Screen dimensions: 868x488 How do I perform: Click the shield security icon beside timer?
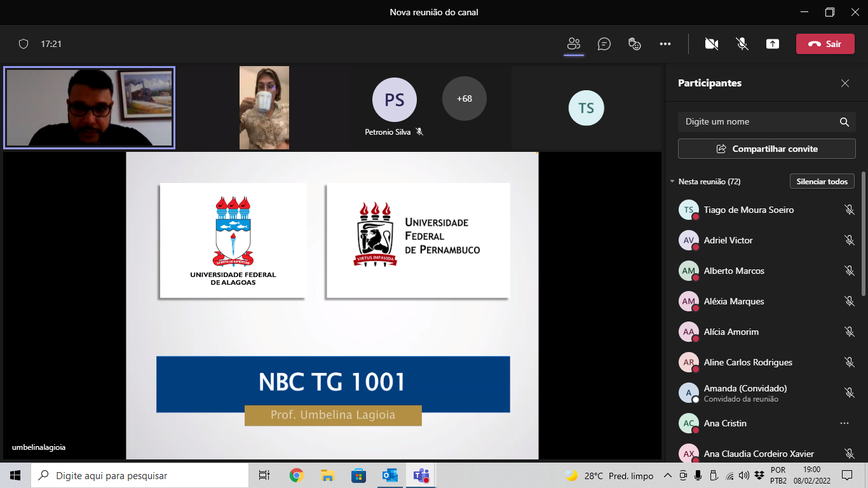coord(24,44)
